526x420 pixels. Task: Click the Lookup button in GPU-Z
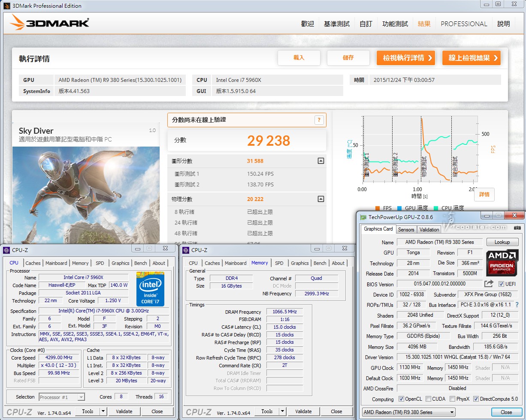click(x=502, y=242)
